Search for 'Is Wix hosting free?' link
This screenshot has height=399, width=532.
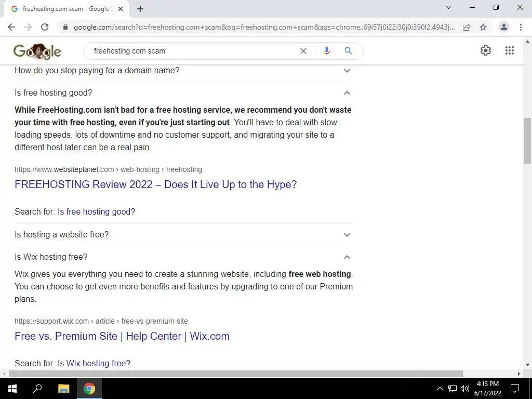pyautogui.click(x=94, y=363)
